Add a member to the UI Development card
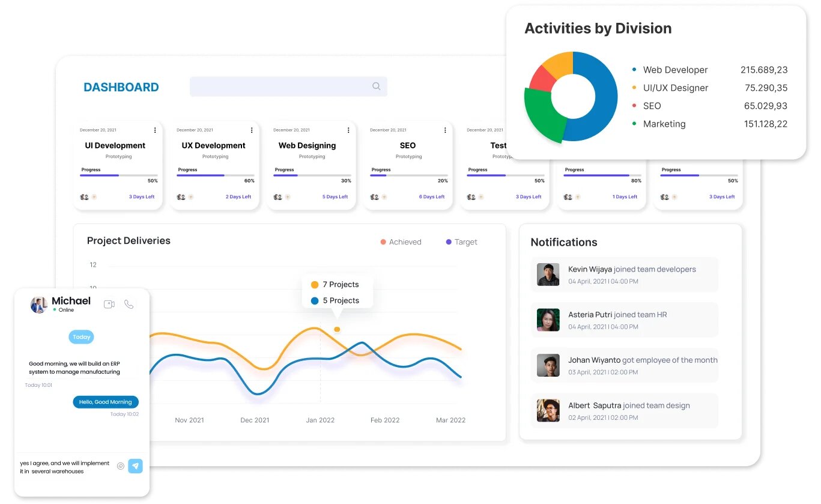 95,196
